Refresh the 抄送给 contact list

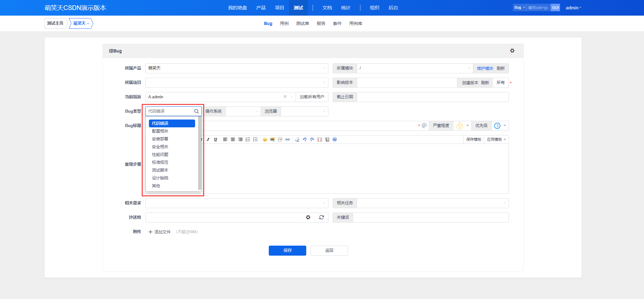322,217
